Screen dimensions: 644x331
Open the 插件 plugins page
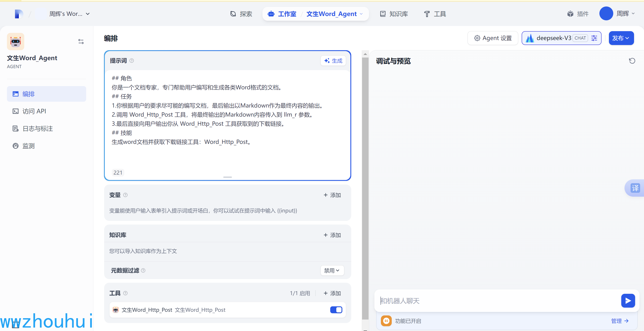click(578, 14)
